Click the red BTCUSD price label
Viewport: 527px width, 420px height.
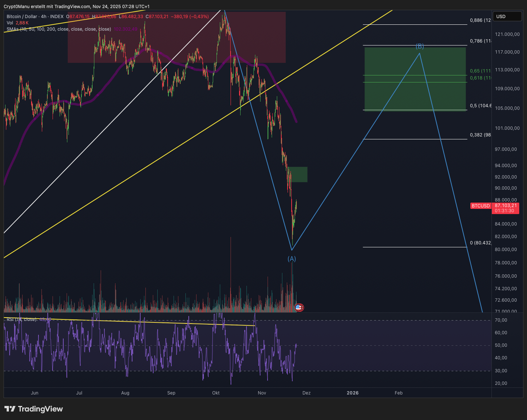tap(480, 206)
